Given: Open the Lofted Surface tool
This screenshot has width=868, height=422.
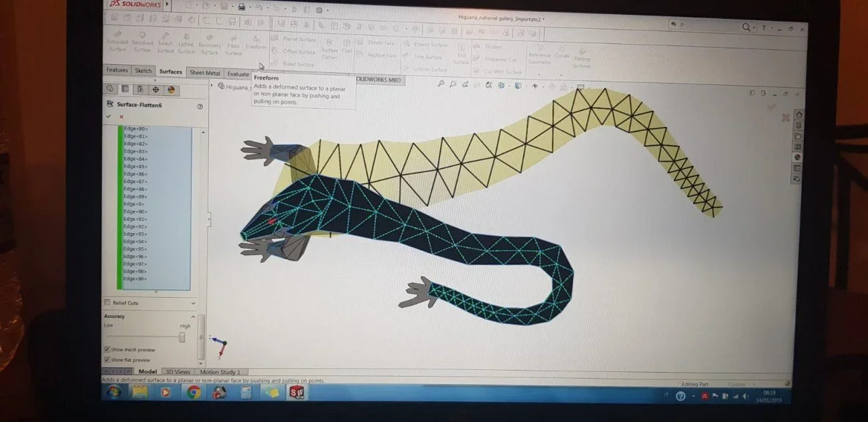Looking at the screenshot, I should pyautogui.click(x=186, y=43).
